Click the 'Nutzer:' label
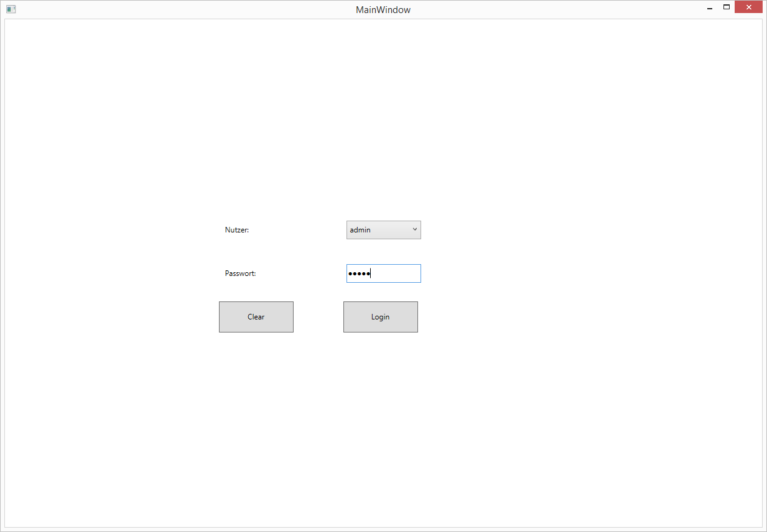The image size is (767, 532). (237, 230)
